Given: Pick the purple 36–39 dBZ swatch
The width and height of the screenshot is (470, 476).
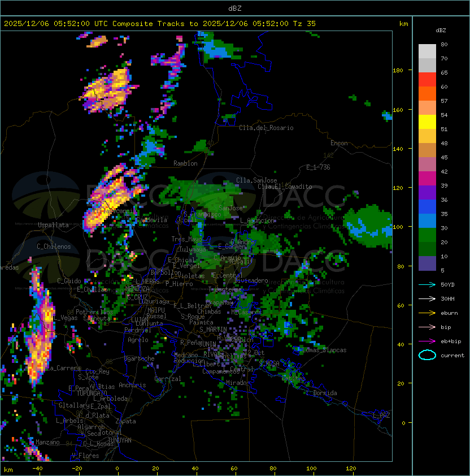Looking at the screenshot, I should pyautogui.click(x=427, y=192).
